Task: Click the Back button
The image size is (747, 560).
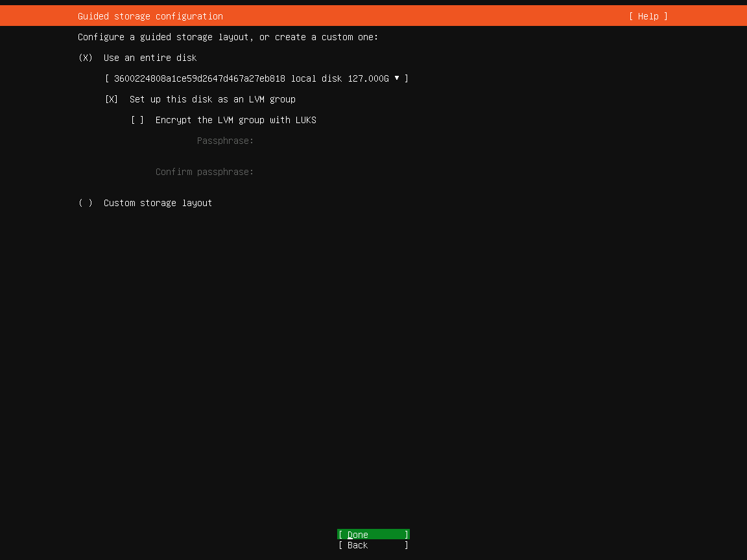Action: click(373, 545)
